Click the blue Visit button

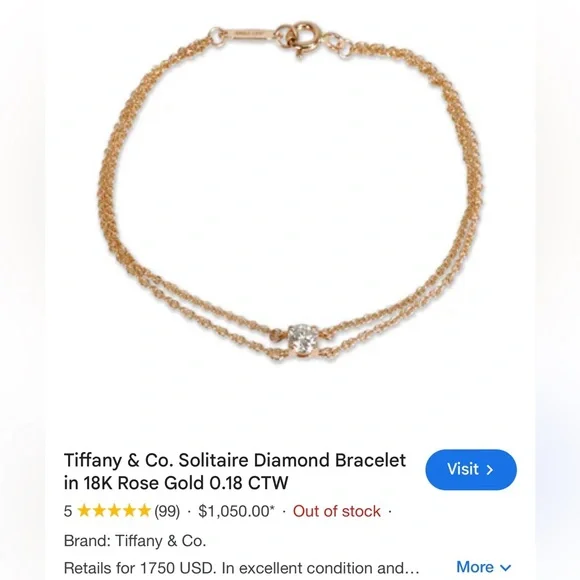[471, 469]
